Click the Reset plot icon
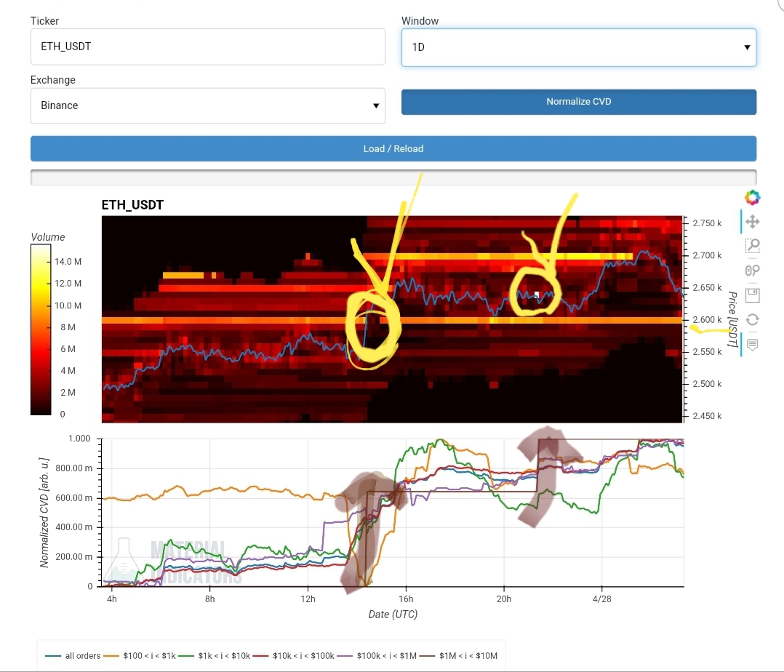This screenshot has height=672, width=784. coord(752,319)
